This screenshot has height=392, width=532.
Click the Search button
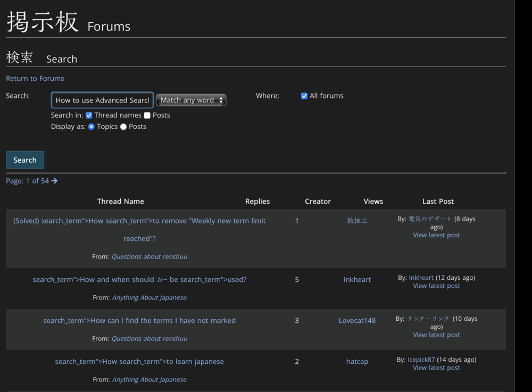[x=25, y=160]
